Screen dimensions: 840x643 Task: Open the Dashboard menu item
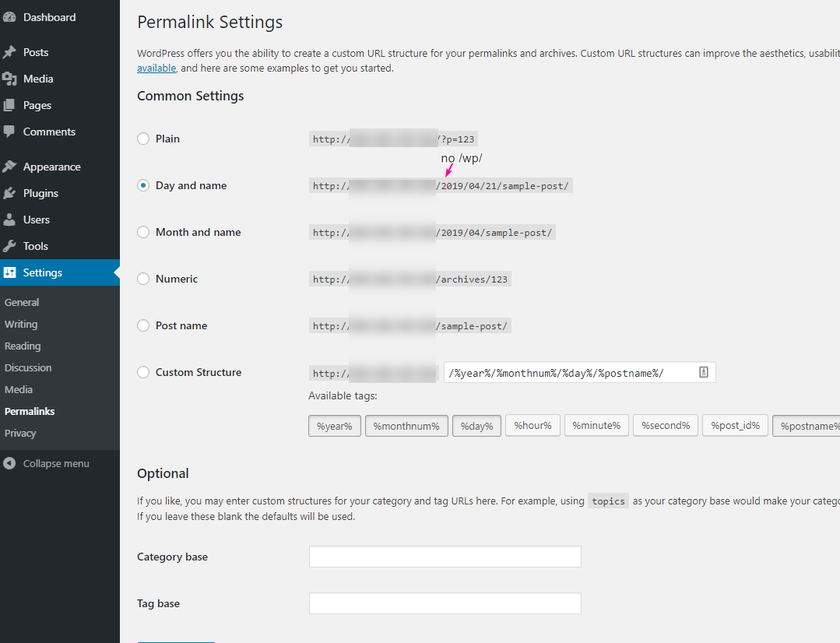point(49,17)
